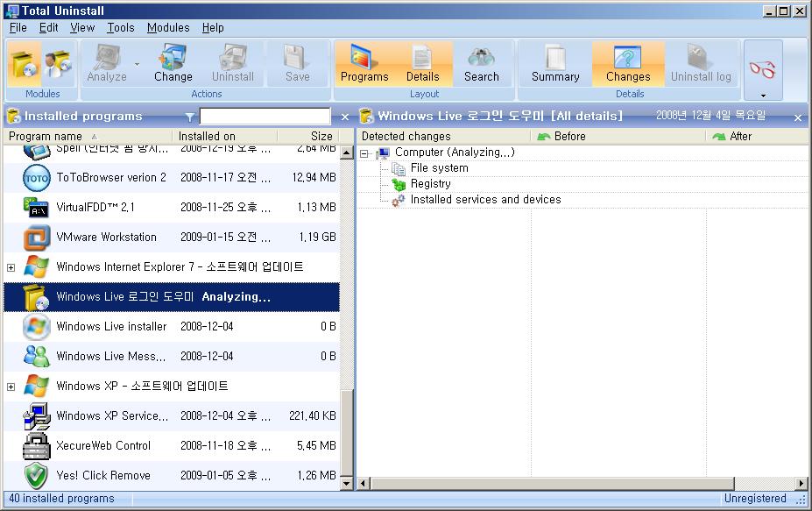This screenshot has width=812, height=511.
Task: Click the programs list scroll up arrow
Action: click(347, 153)
